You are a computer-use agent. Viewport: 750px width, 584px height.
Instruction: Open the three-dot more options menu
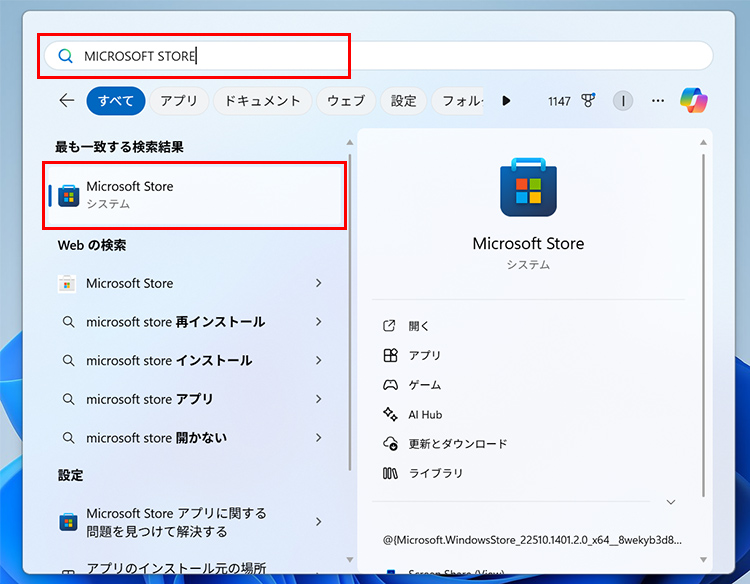658,101
